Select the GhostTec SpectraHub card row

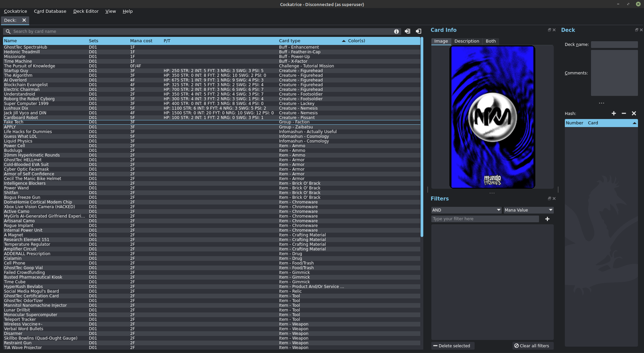(211, 47)
